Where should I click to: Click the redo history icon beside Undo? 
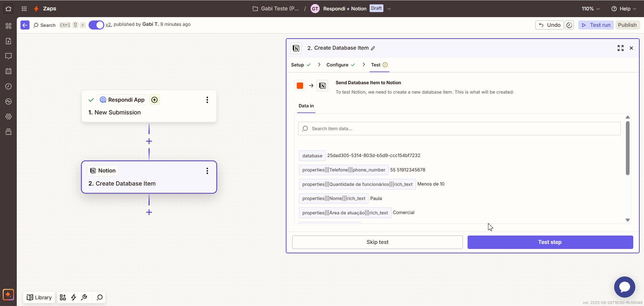click(x=570, y=25)
